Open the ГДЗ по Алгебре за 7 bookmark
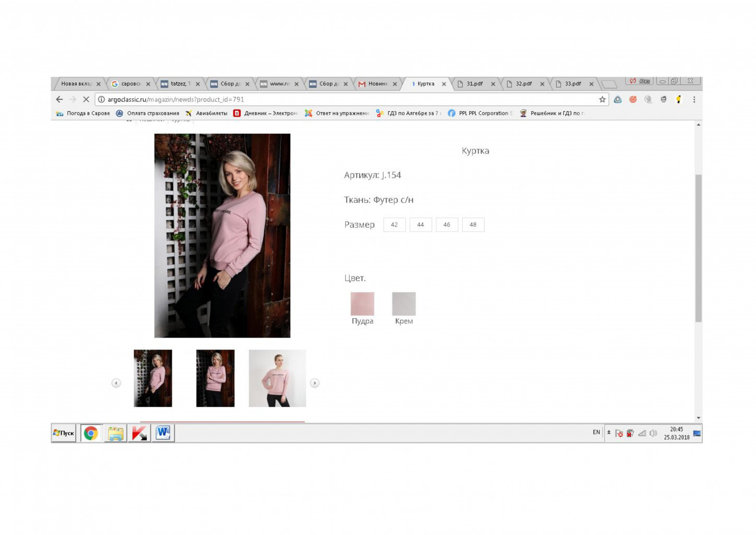Viewport: 756px width, 535px height. [x=409, y=113]
